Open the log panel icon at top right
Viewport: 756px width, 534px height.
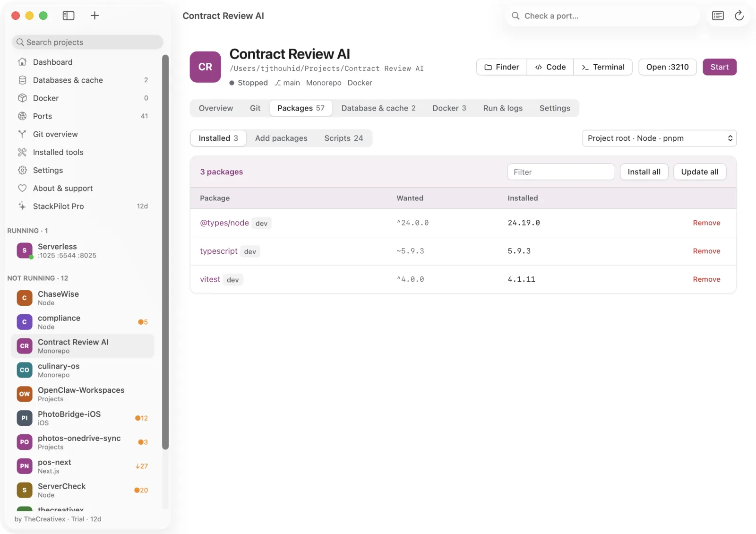(718, 16)
